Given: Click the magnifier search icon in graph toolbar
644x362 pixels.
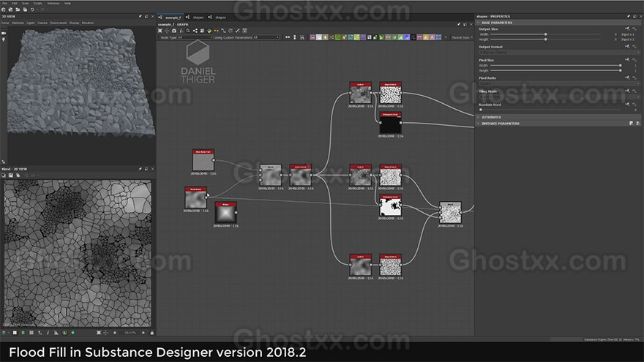Looking at the screenshot, I should pyautogui.click(x=188, y=31).
